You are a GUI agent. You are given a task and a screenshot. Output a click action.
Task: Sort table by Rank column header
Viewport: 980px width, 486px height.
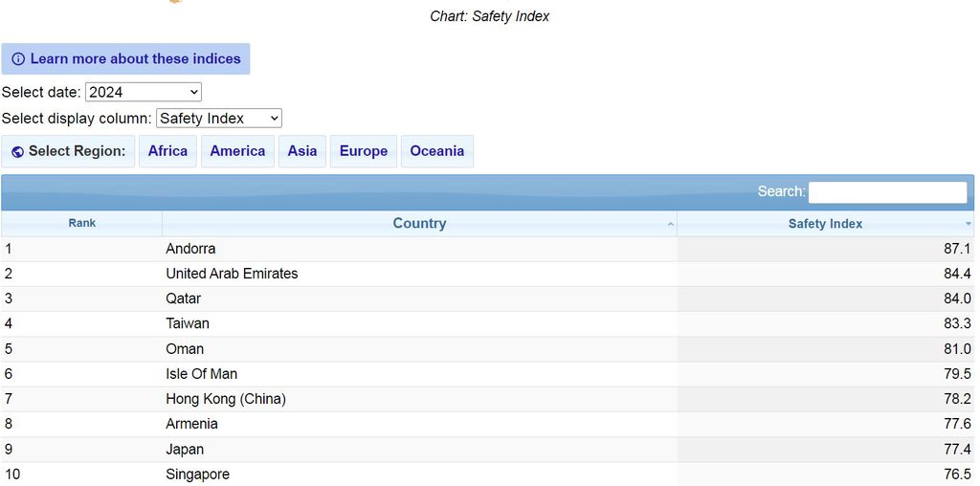pos(82,223)
